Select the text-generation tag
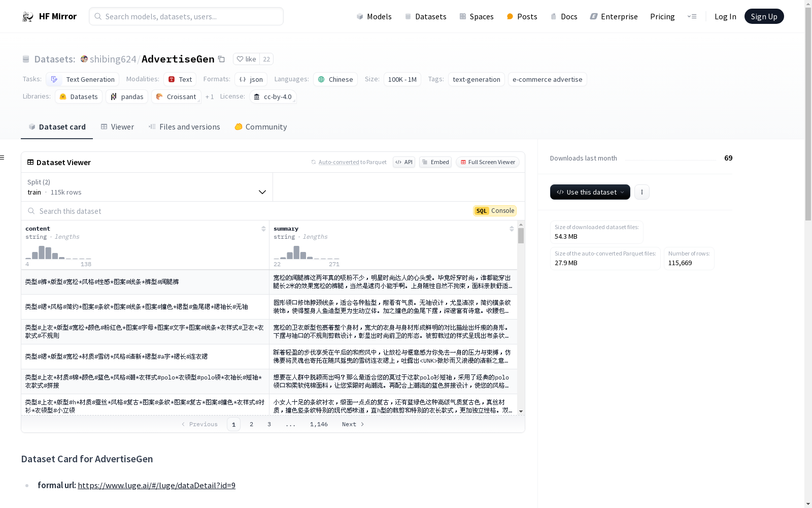The image size is (812, 508). [x=476, y=79]
